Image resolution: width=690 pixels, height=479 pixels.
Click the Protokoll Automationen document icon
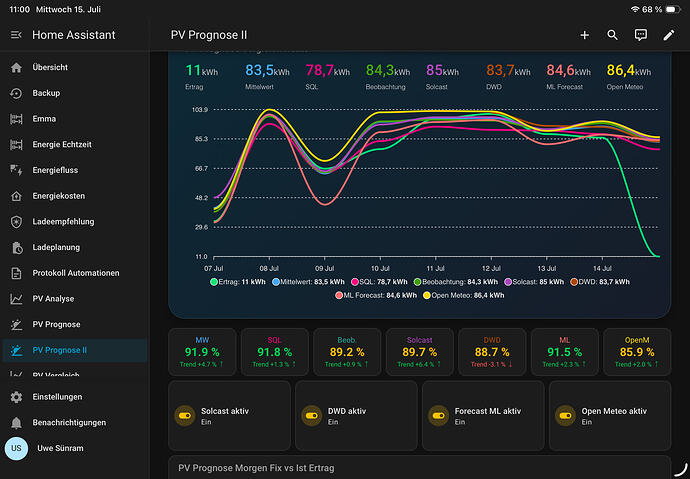tap(16, 273)
